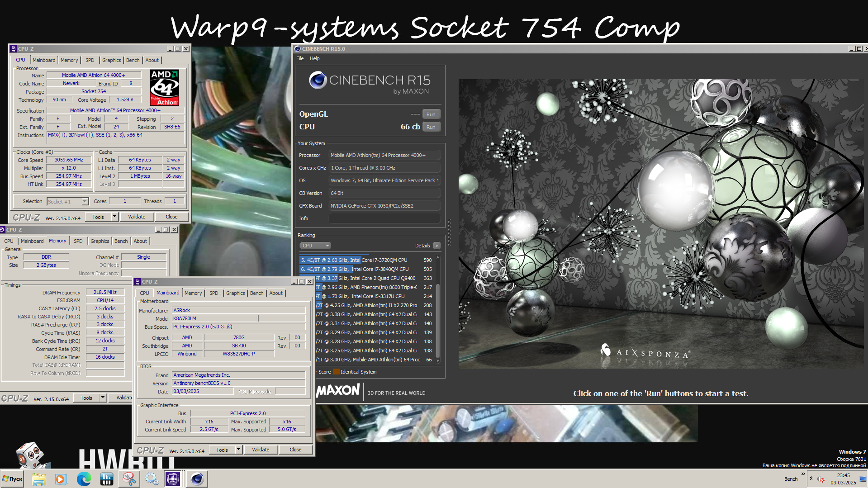Viewport: 868px width, 488px height.
Task: Open the Help menu in Cinebench
Action: pyautogui.click(x=315, y=58)
